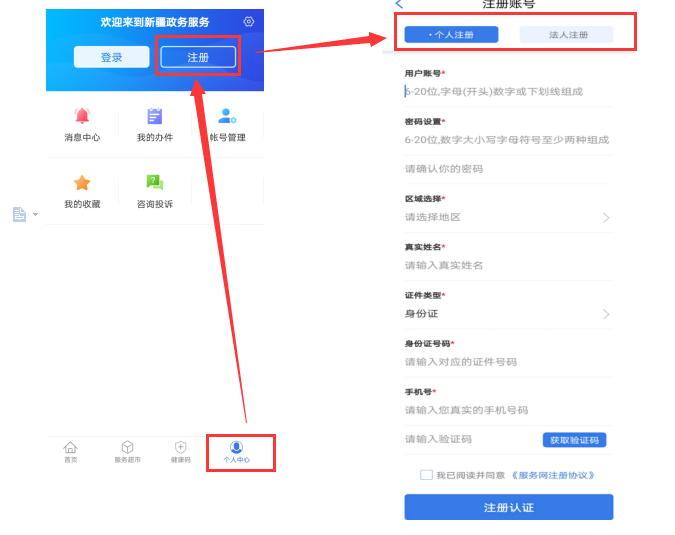Go back using the arrow beside 注册账号
The image size is (675, 535).
pyautogui.click(x=399, y=4)
